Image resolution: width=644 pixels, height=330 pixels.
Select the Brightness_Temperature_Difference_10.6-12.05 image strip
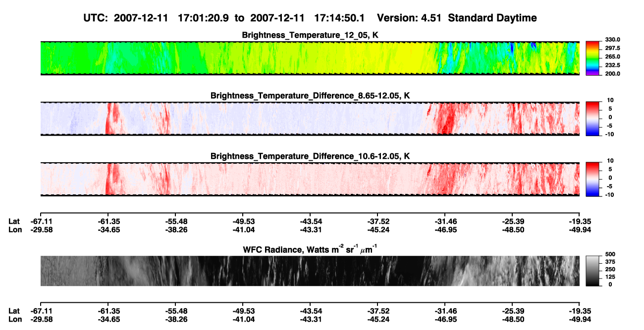[310, 179]
